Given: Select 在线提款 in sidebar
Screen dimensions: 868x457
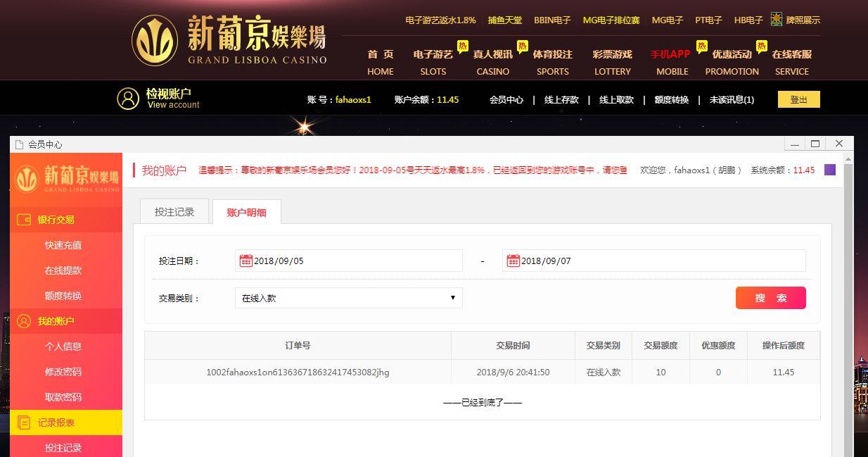Looking at the screenshot, I should 63,270.
